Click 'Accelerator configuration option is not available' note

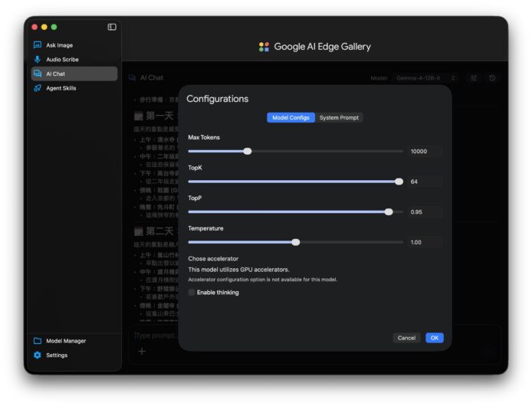pos(263,280)
